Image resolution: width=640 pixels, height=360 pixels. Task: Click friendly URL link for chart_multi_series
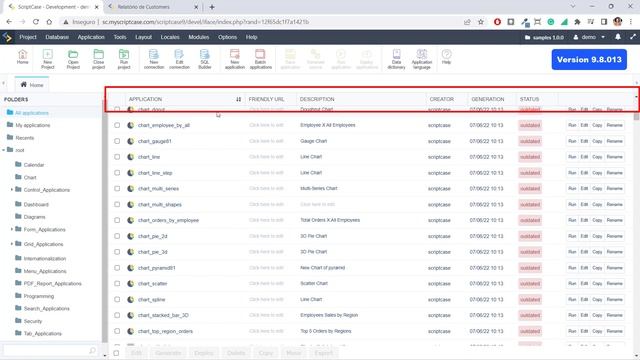(266, 189)
